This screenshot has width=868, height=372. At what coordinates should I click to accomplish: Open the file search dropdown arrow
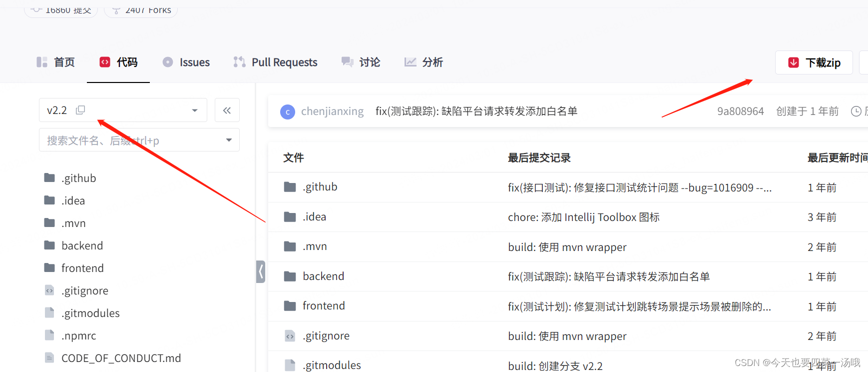229,140
